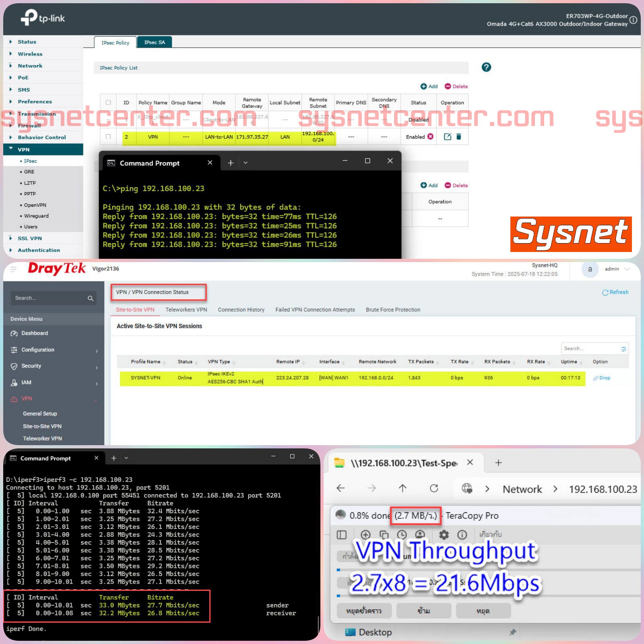Viewport: 644px width, 644px height.
Task: Click the help question mark icon
Action: pyautogui.click(x=486, y=67)
